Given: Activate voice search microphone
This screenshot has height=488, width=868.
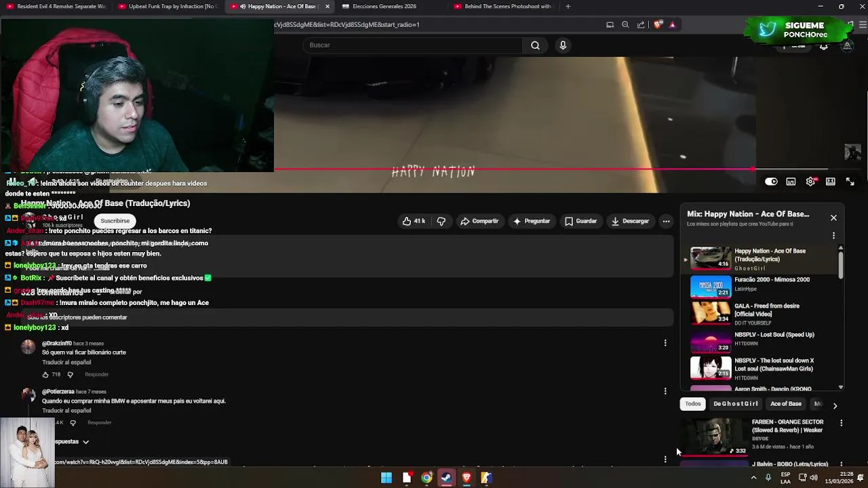Looking at the screenshot, I should point(563,45).
